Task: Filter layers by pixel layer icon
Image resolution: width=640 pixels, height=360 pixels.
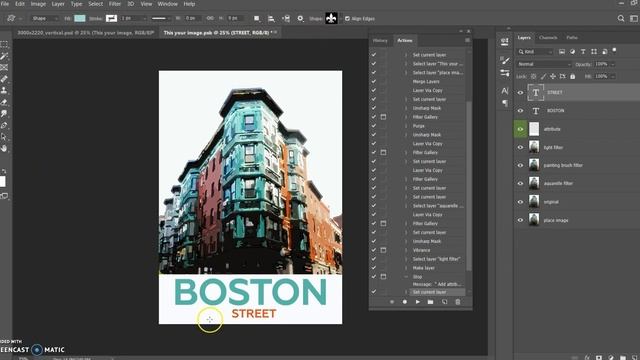Action: (x=562, y=51)
